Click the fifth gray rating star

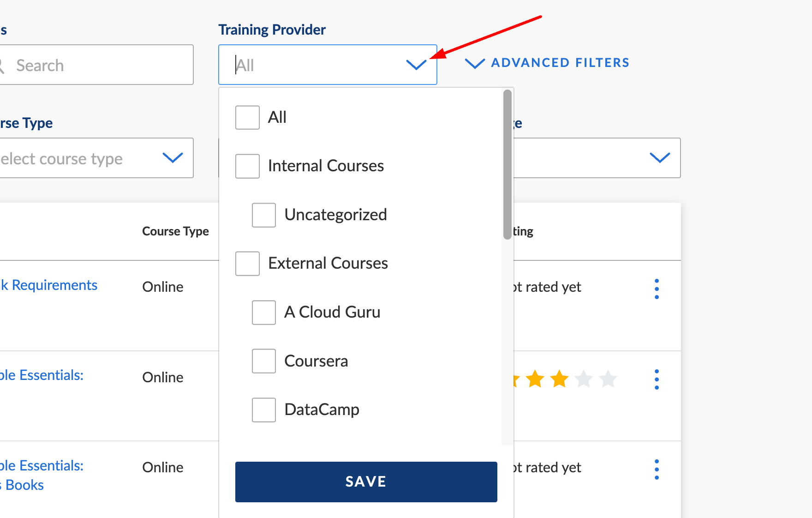608,379
